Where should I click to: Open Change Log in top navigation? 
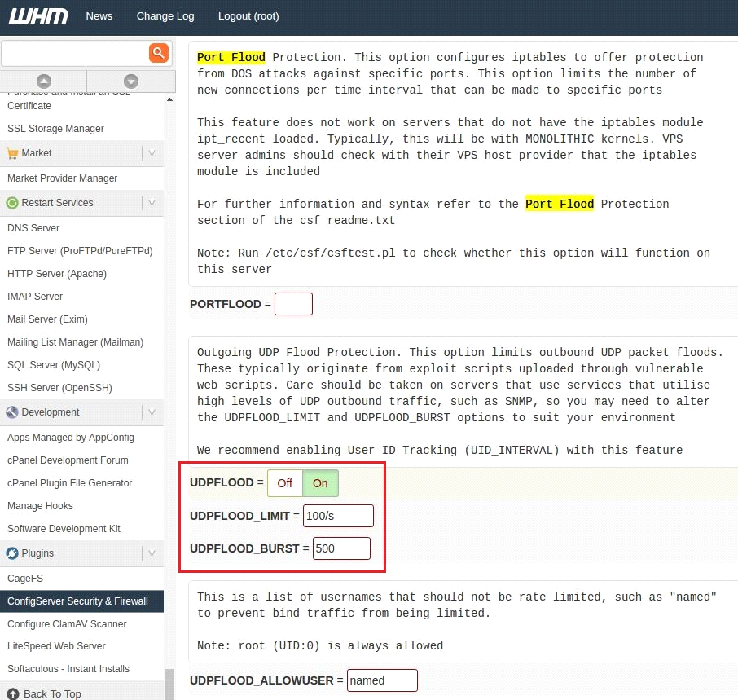(165, 16)
